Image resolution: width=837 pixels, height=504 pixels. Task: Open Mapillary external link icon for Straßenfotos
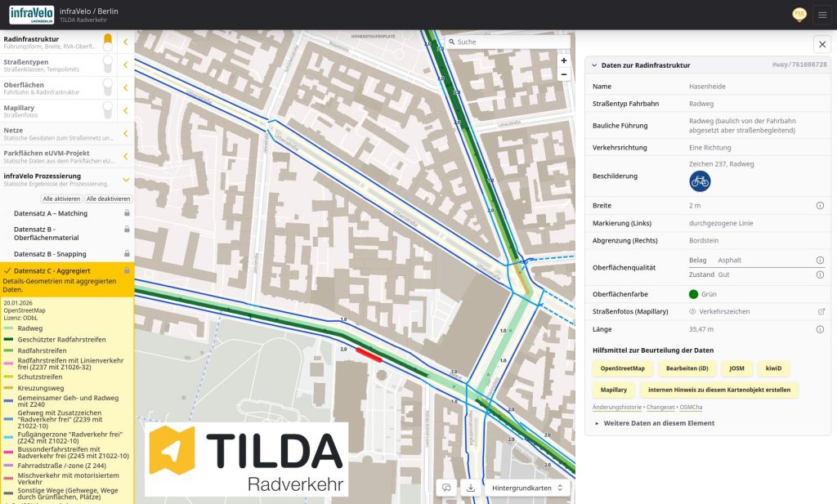tap(821, 311)
